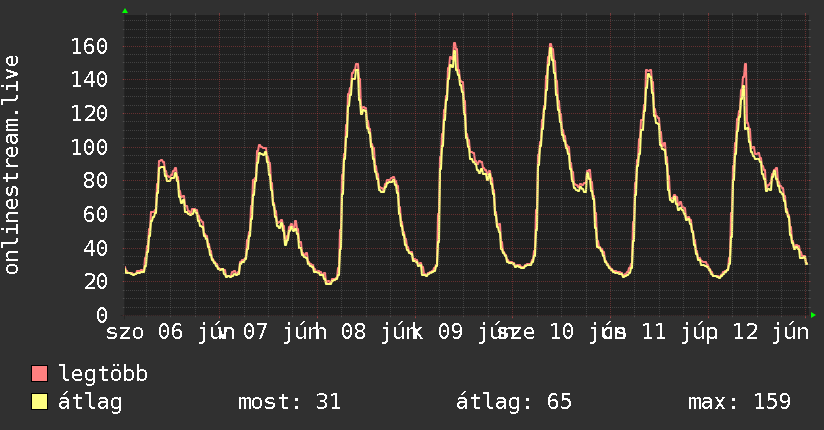The height and width of the screenshot is (430, 824).
Task: Click the 'max: 159' statistic
Action: tap(739, 402)
